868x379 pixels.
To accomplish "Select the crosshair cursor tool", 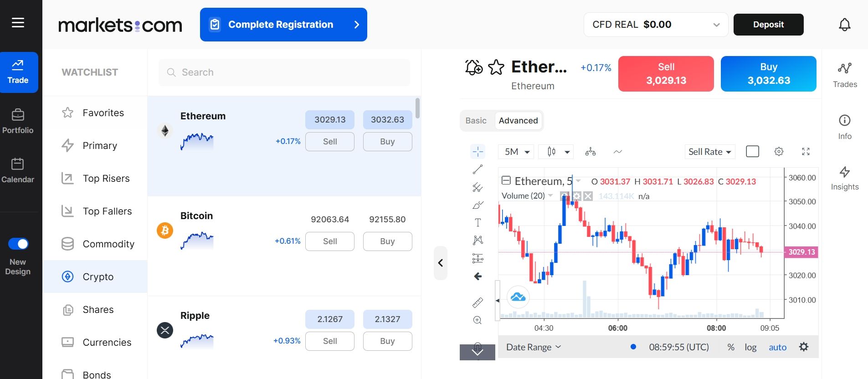I will 478,151.
